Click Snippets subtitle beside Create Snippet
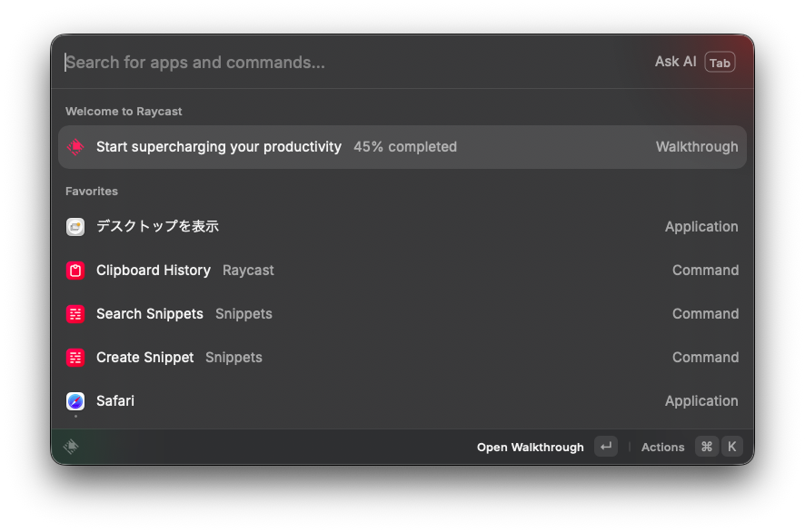The image size is (805, 532). point(234,358)
